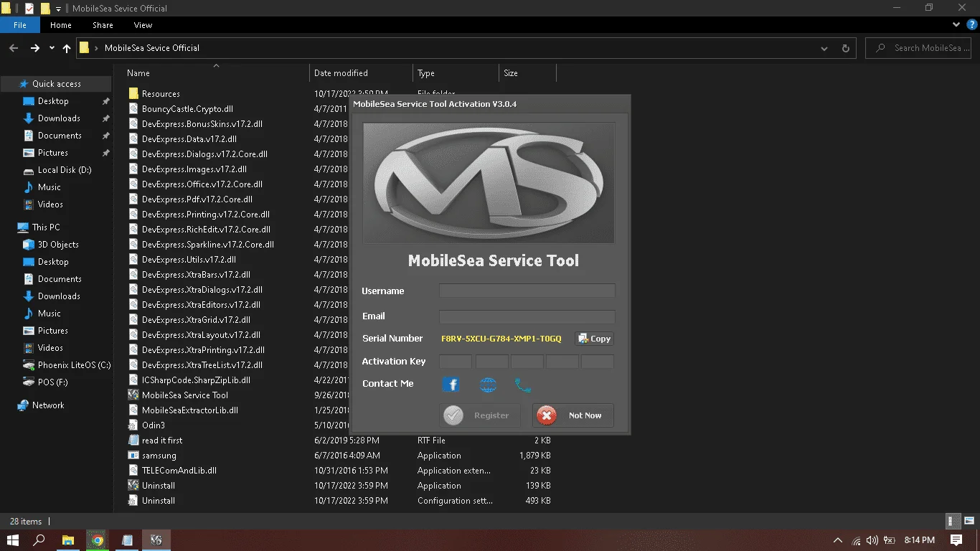Click New folder icon in title bar
This screenshot has width=980, height=551.
coord(45,9)
